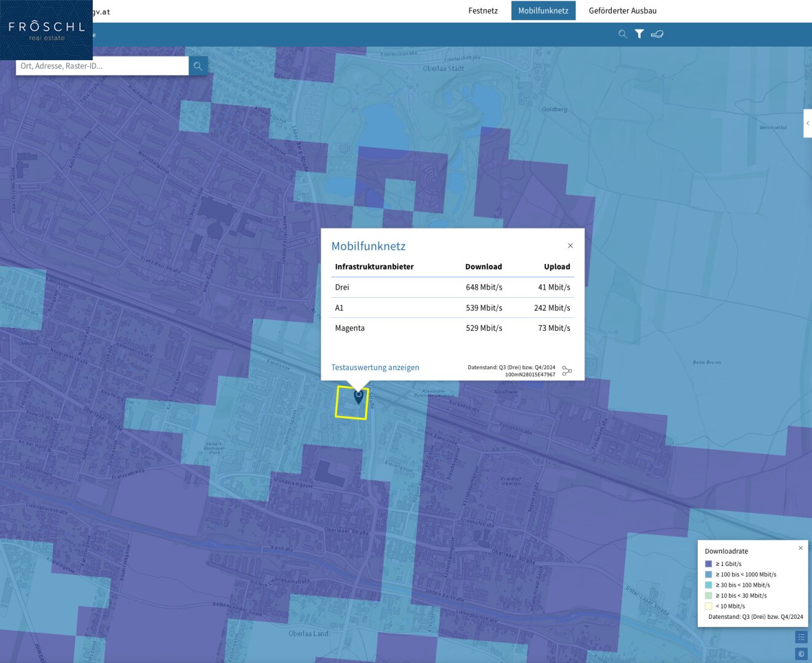Open the Geförderter Ausbau tab
Viewport: 812px width, 663px height.
click(623, 10)
